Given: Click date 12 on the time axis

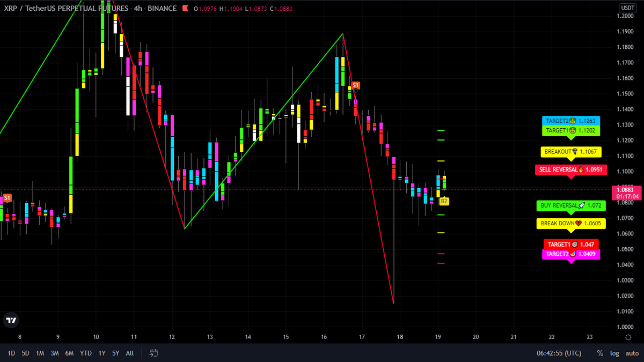Looking at the screenshot, I should click(172, 337).
